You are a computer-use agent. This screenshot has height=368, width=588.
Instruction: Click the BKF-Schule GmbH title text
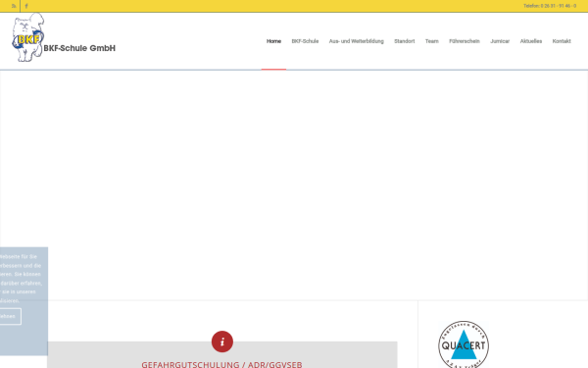[x=79, y=48]
